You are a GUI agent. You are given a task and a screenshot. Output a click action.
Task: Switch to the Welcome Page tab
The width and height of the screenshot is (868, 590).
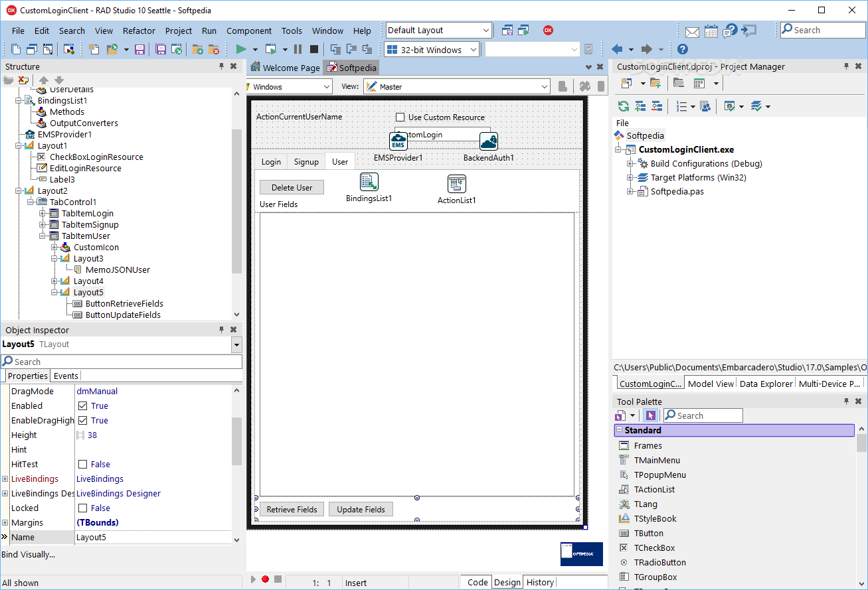click(x=285, y=68)
